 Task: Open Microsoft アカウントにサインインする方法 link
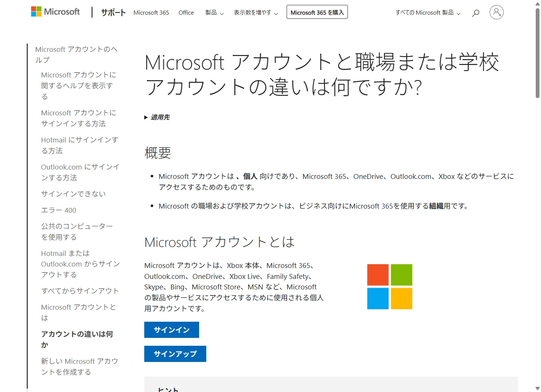pos(79,118)
